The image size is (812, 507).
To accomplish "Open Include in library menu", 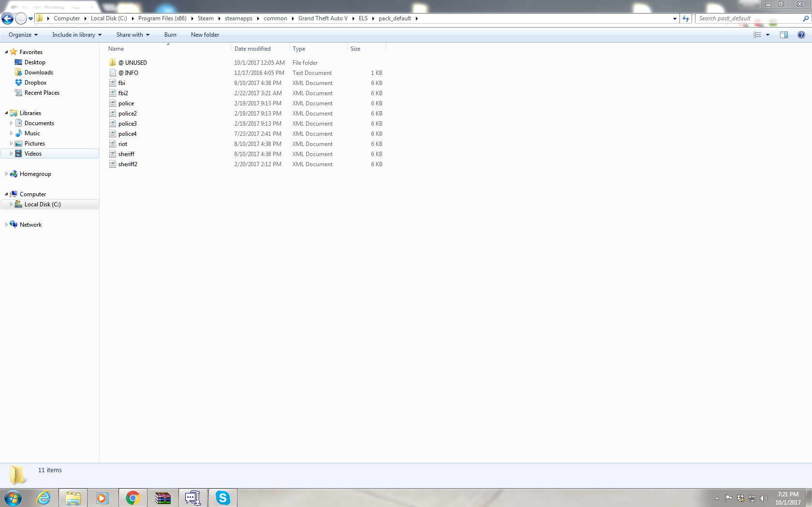I will click(77, 35).
